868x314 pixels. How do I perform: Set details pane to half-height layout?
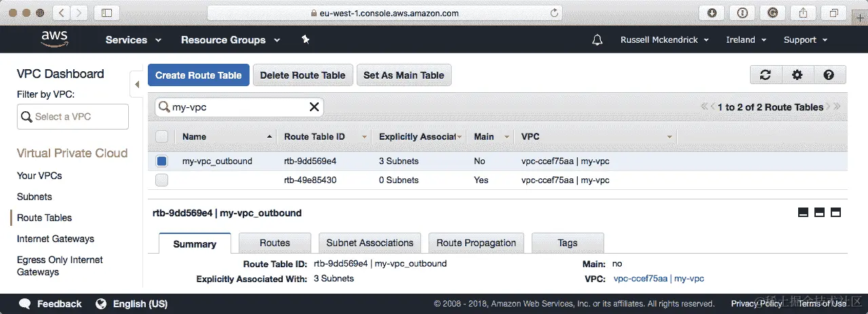point(819,212)
